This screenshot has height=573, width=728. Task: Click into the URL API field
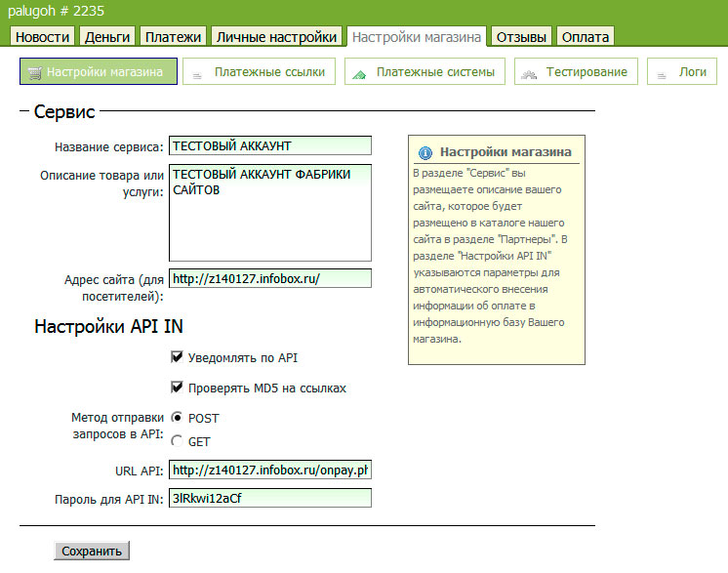[x=270, y=471]
